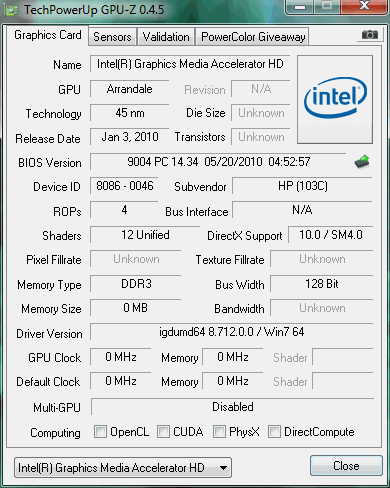Click the Close button
390x488 pixels.
click(x=346, y=466)
